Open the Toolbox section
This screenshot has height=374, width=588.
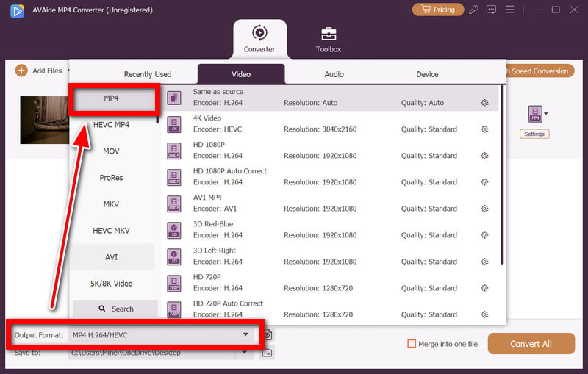(329, 39)
